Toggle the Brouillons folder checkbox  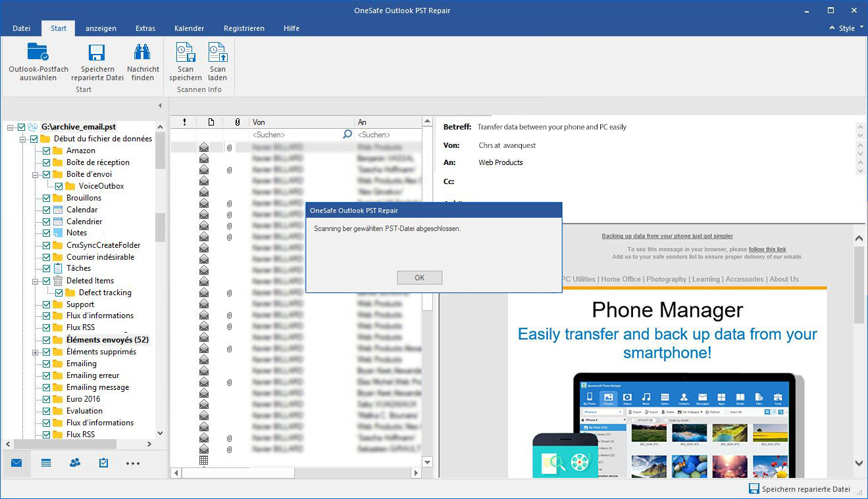pyautogui.click(x=47, y=198)
